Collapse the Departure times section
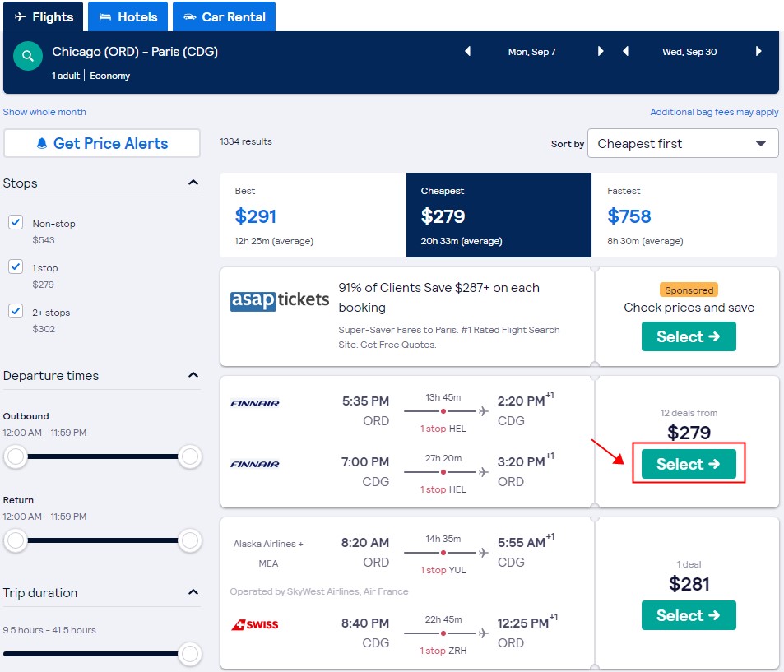Viewport: 784px width, 672px height. click(193, 375)
